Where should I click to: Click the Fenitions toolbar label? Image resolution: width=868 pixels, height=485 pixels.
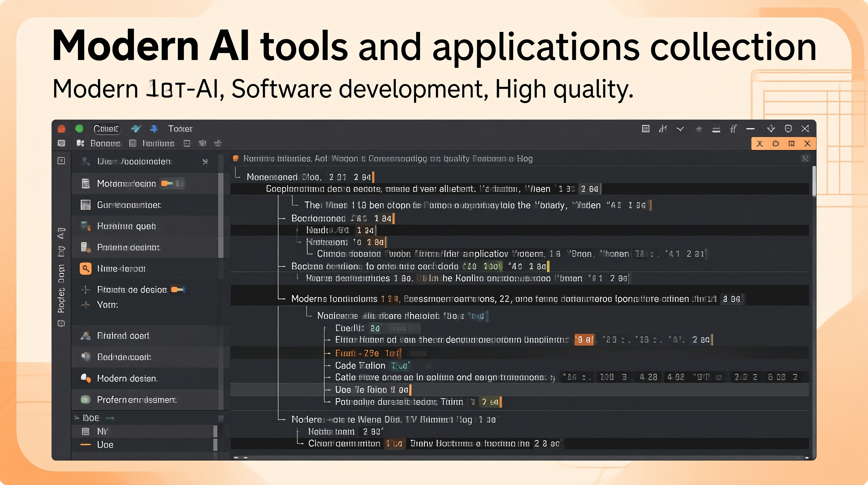click(x=158, y=143)
